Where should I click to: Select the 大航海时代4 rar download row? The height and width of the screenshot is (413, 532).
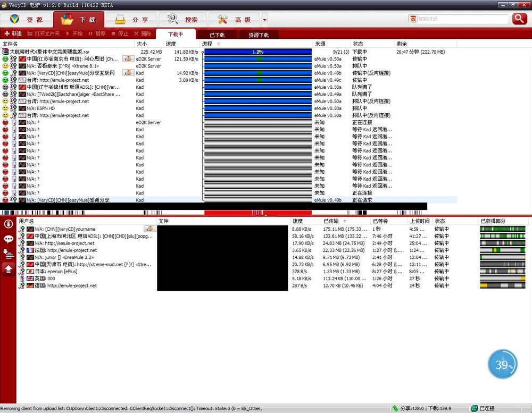click(229, 52)
